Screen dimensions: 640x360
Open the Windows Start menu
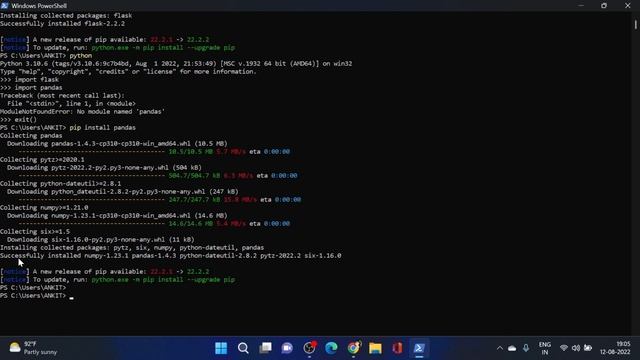221,348
